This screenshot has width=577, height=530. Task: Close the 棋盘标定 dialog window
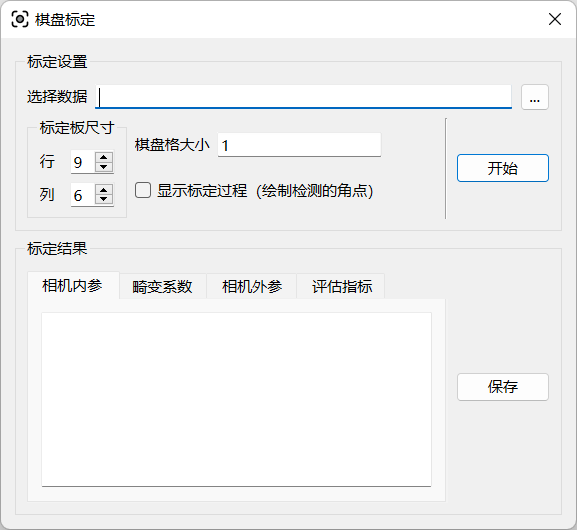[555, 19]
